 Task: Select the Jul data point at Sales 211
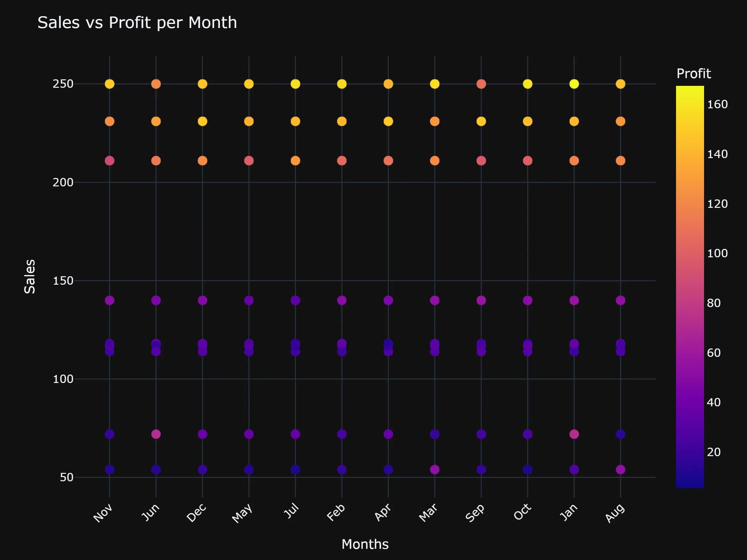(x=295, y=161)
